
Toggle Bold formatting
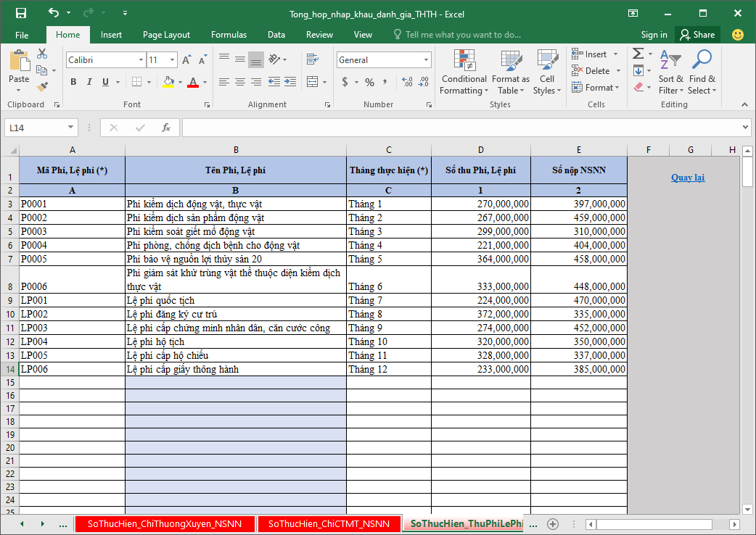[73, 82]
